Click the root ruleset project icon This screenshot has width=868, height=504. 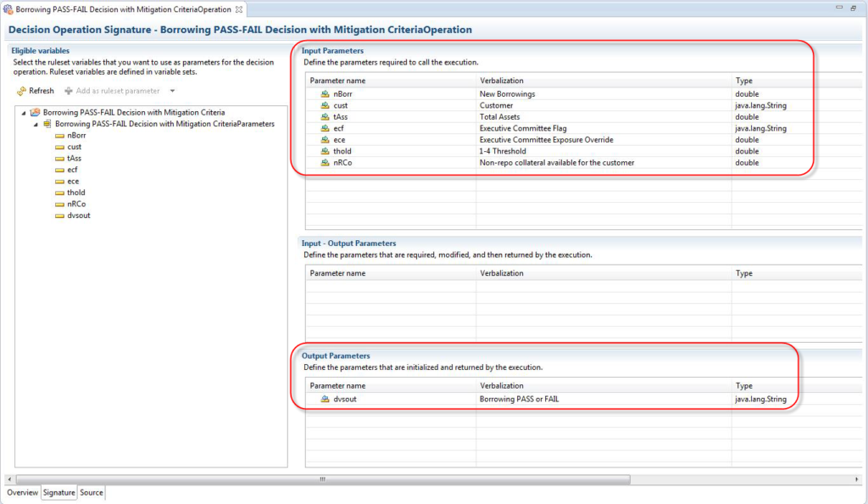coord(35,112)
